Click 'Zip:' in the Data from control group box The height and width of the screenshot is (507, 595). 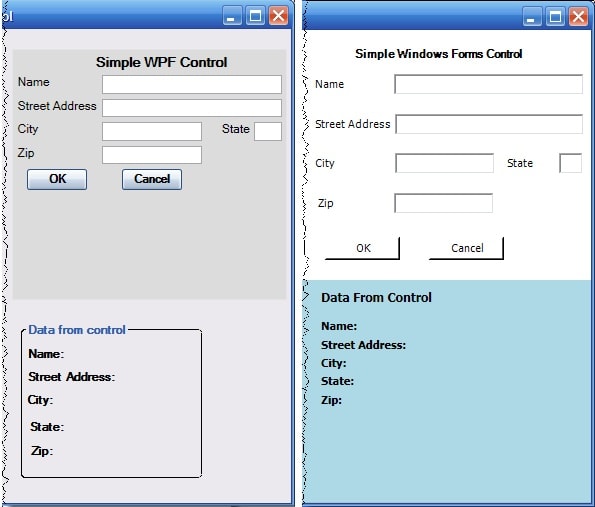point(42,451)
